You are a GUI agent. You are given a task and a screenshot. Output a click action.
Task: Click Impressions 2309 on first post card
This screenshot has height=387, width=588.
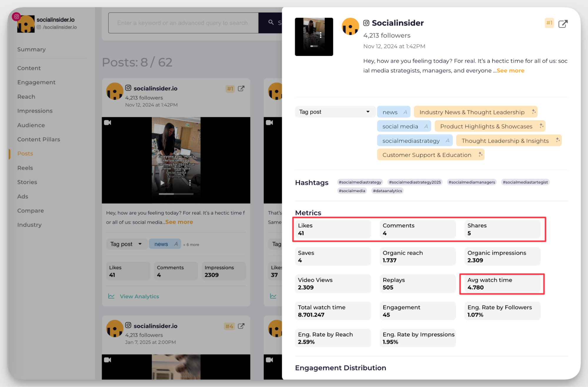(224, 271)
